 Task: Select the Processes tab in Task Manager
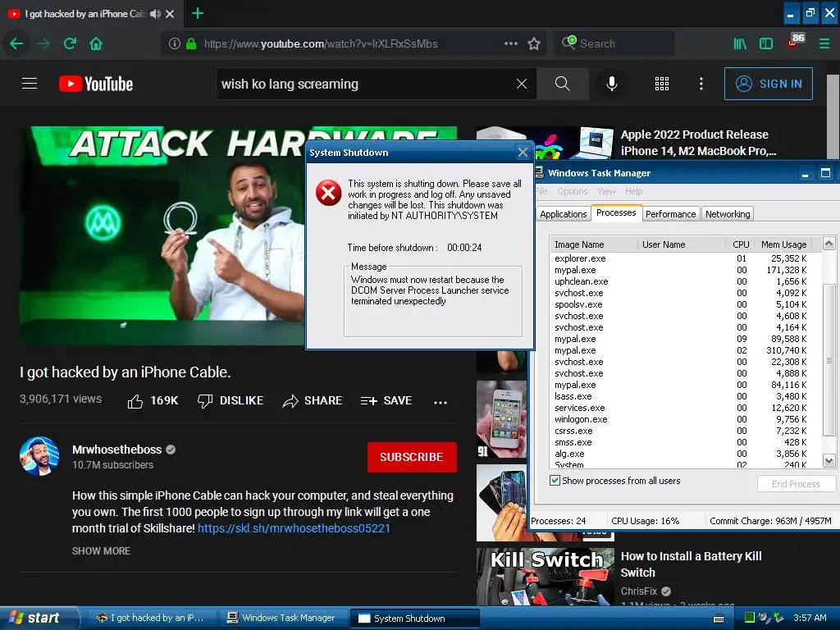point(616,212)
